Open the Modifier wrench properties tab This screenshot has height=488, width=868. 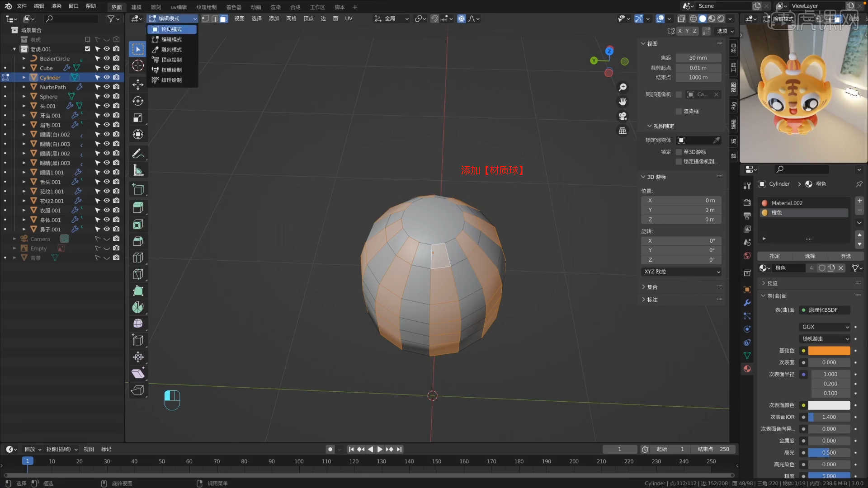747,303
